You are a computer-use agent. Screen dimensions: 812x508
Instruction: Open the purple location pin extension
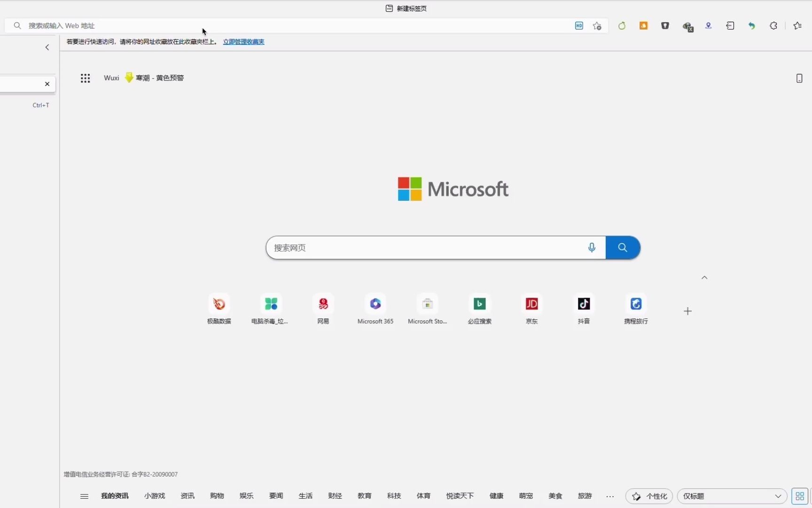tap(709, 26)
